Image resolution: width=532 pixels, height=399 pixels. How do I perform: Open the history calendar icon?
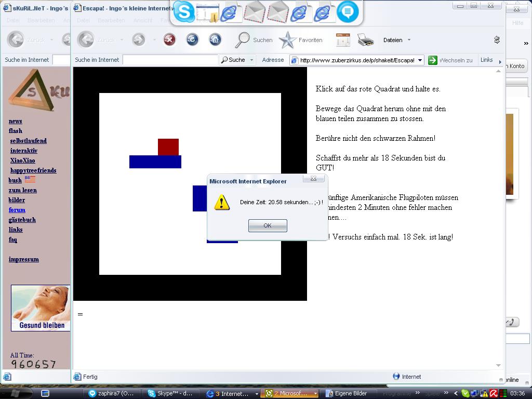pyautogui.click(x=343, y=39)
